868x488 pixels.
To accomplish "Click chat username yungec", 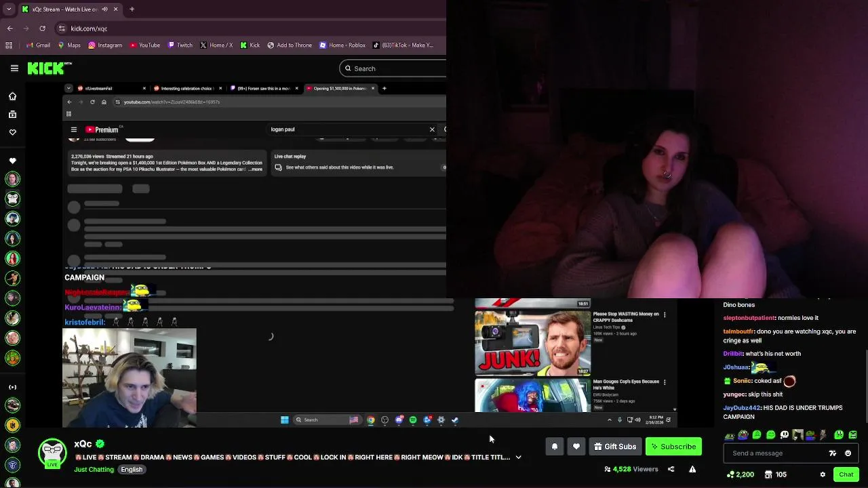I will coord(734,394).
